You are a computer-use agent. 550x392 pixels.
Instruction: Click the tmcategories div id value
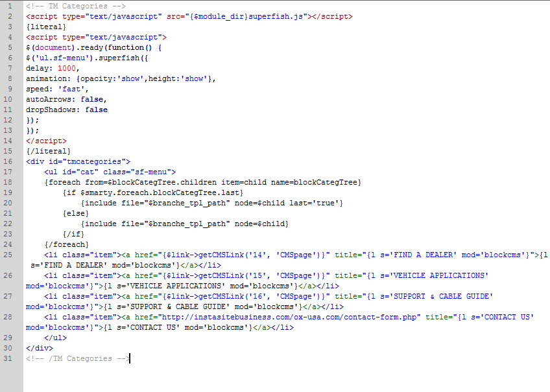(x=93, y=161)
